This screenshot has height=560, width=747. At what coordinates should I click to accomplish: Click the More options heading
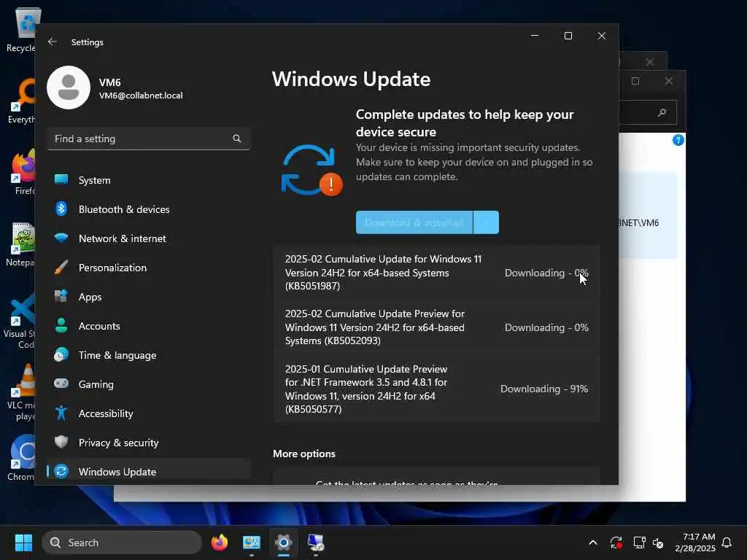(304, 454)
